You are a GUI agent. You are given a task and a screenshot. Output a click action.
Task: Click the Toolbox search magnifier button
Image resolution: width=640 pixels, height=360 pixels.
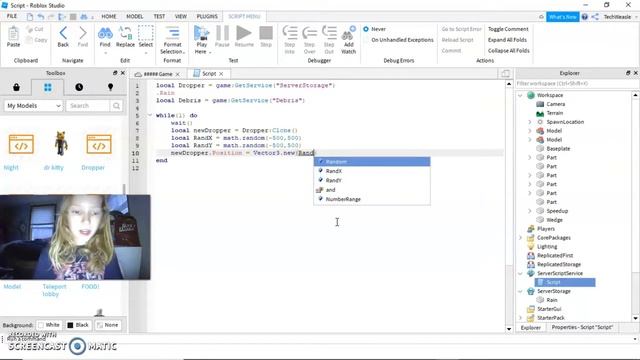point(116,106)
